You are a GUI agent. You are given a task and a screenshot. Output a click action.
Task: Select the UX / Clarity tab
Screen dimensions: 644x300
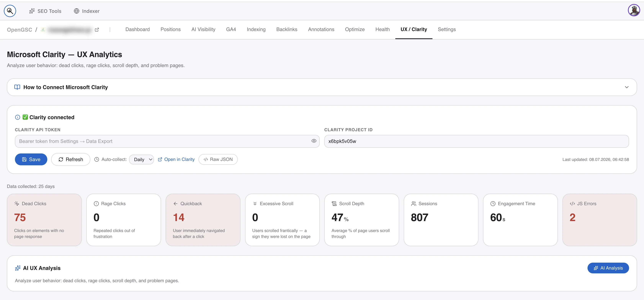[414, 29]
